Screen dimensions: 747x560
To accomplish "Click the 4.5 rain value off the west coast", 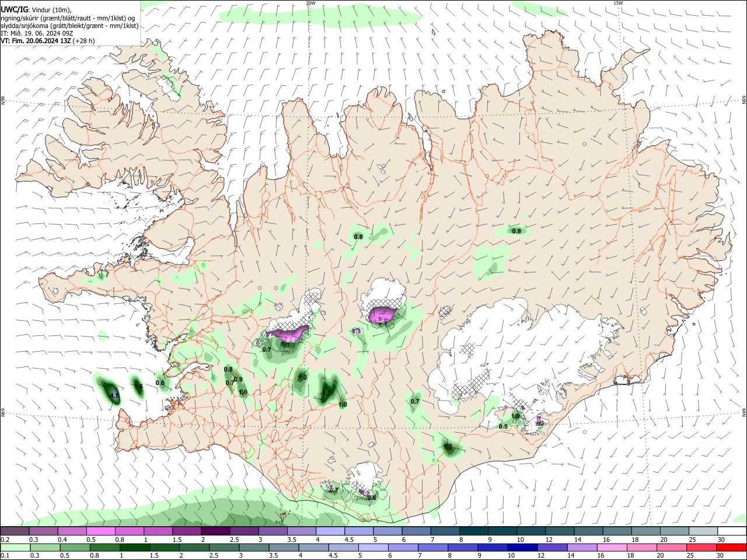I will point(114,395).
